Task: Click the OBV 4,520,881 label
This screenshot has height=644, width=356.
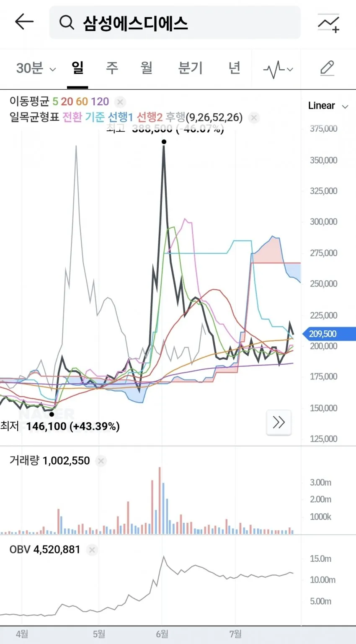Action: click(x=45, y=549)
